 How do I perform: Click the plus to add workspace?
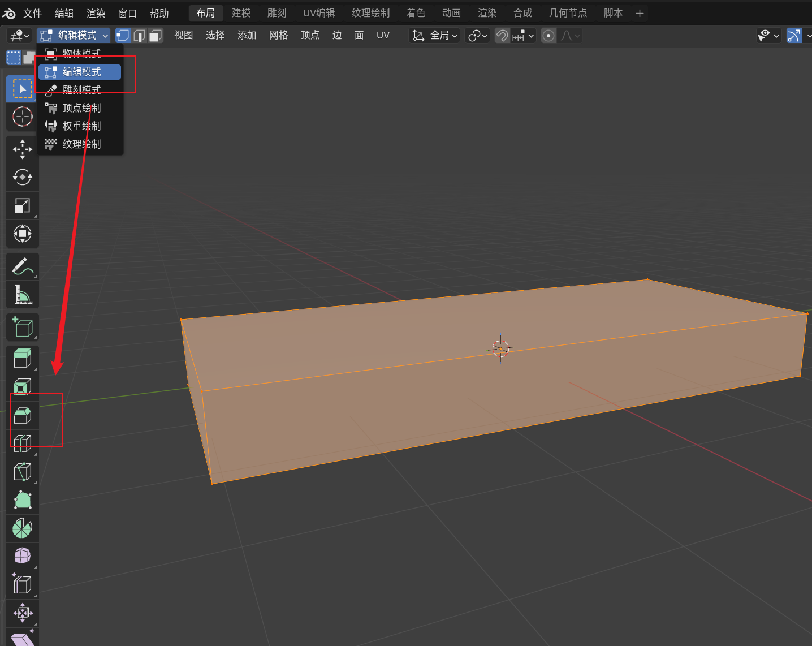pos(640,13)
